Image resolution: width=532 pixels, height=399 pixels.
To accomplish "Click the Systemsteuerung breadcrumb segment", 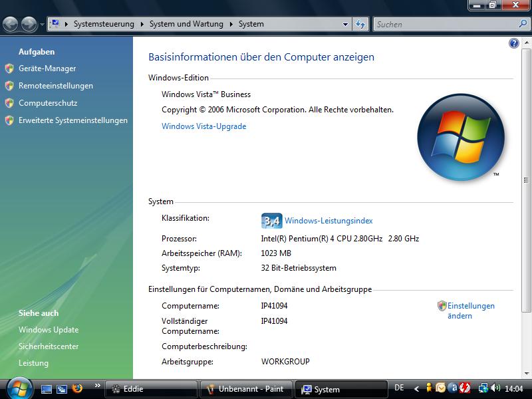I will point(103,24).
